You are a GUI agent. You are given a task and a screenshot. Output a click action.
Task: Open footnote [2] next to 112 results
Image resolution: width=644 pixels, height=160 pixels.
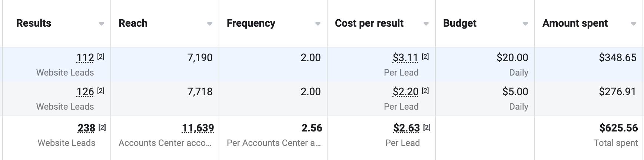[x=101, y=57]
